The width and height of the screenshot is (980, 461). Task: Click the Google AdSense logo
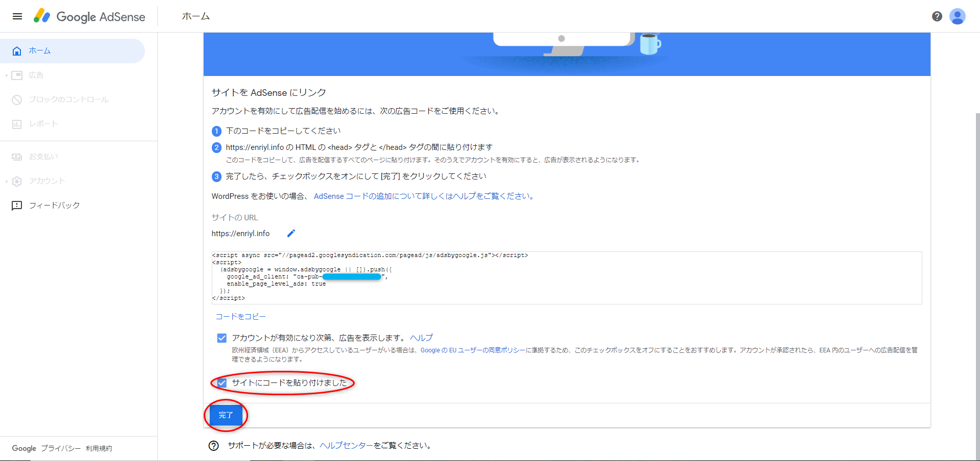(x=89, y=16)
